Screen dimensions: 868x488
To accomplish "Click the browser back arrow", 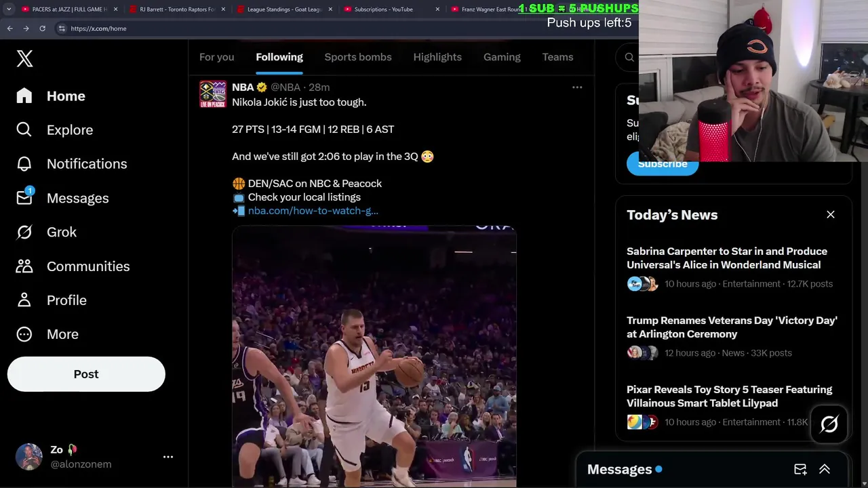I will point(9,28).
